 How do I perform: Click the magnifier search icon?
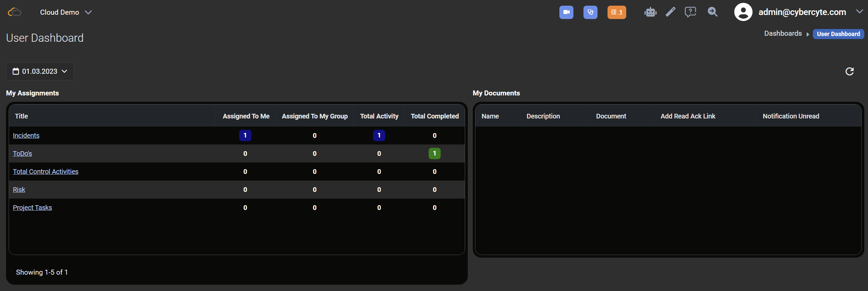click(712, 12)
